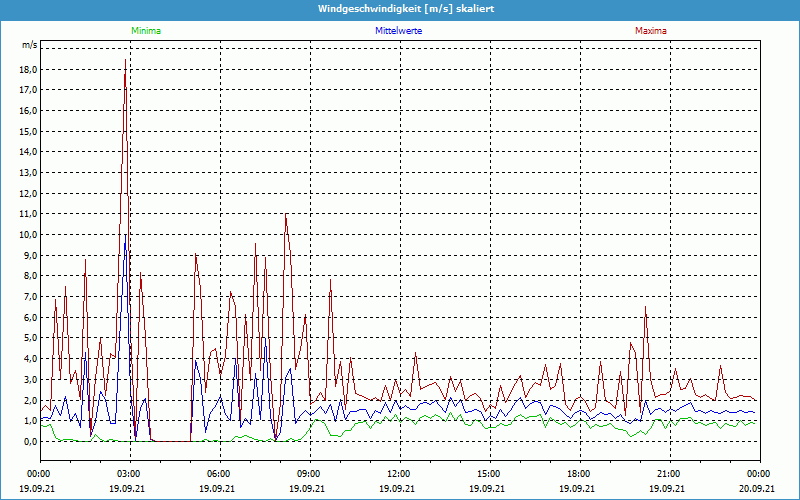Click the 09:00 time axis label

309,473
